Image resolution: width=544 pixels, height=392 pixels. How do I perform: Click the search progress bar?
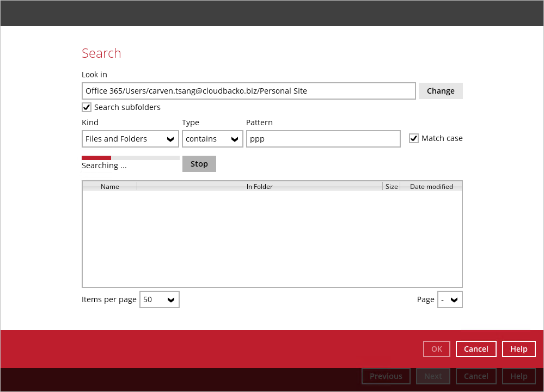[131, 158]
